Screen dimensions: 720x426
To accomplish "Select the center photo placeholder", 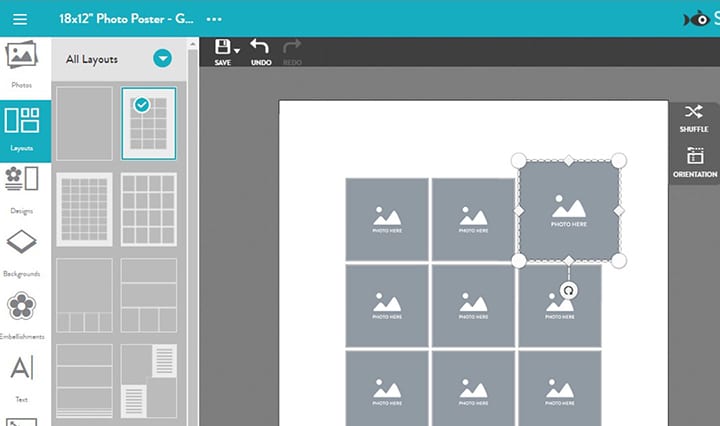I will (x=473, y=306).
